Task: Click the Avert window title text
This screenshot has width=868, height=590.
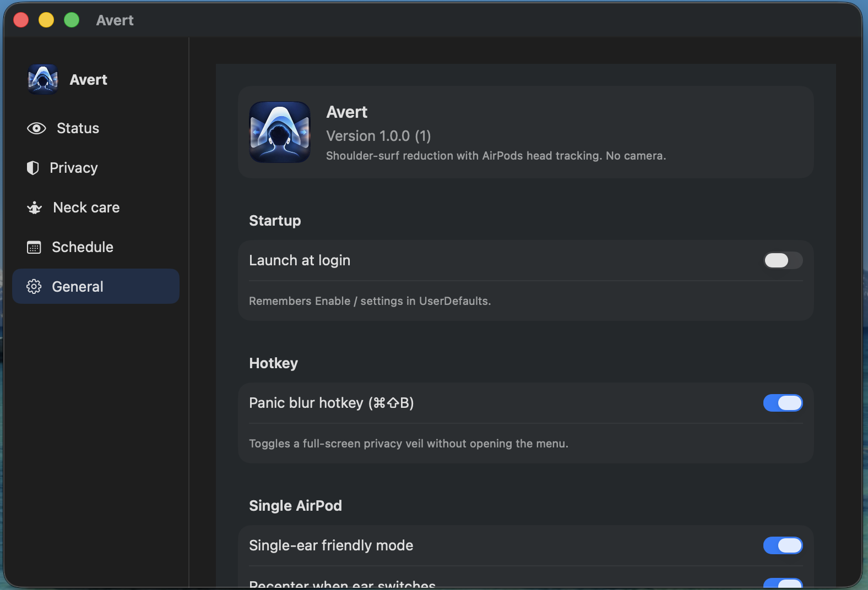Action: [115, 20]
